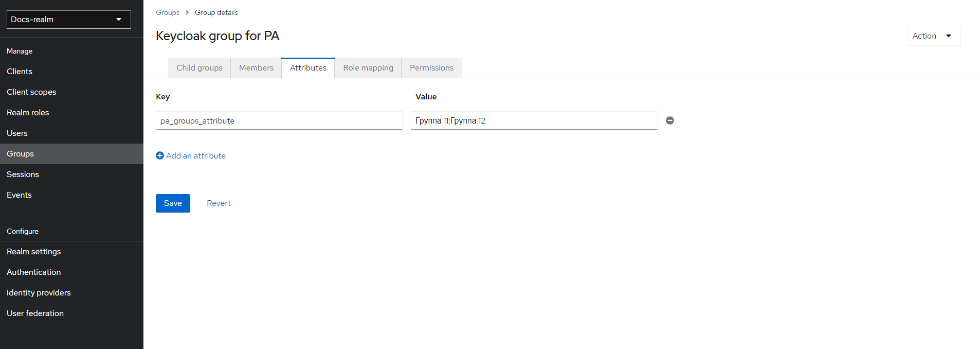
Task: Open the Sessions page
Action: point(23,174)
